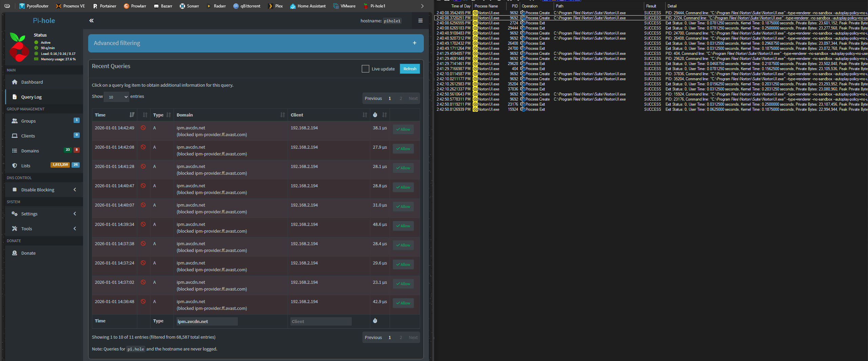
Task: Open the hamburger menu near hostname
Action: click(420, 21)
